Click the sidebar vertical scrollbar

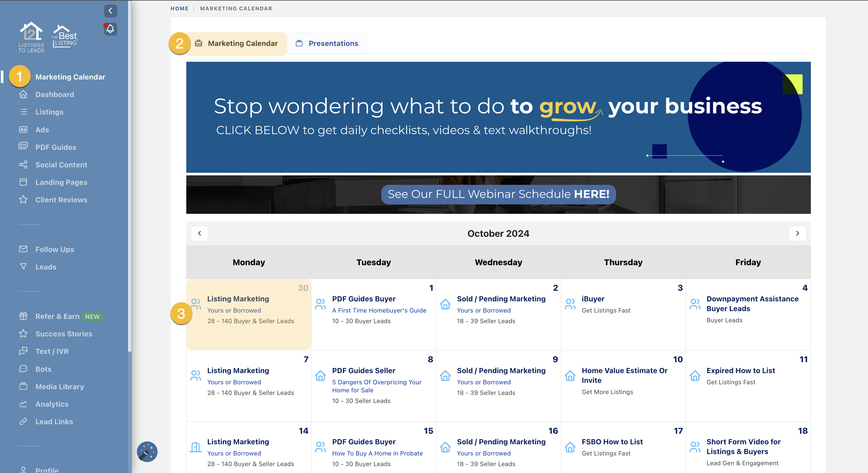(130, 175)
